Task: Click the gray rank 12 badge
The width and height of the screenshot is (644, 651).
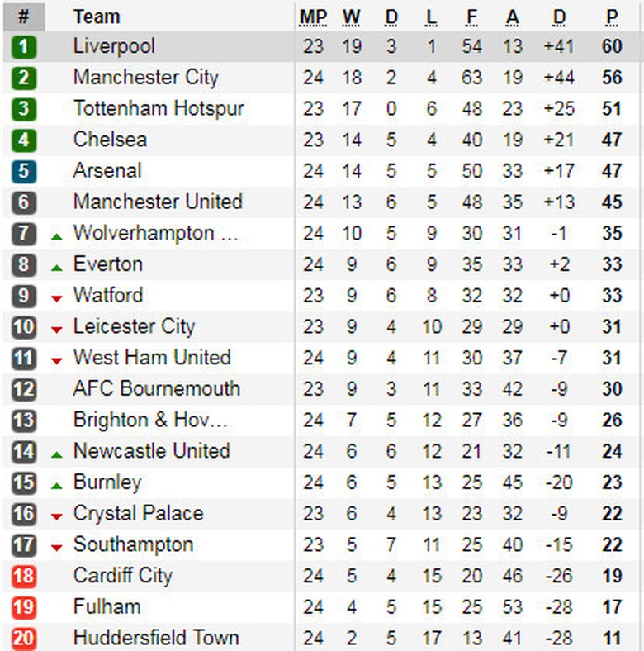Action: point(24,389)
